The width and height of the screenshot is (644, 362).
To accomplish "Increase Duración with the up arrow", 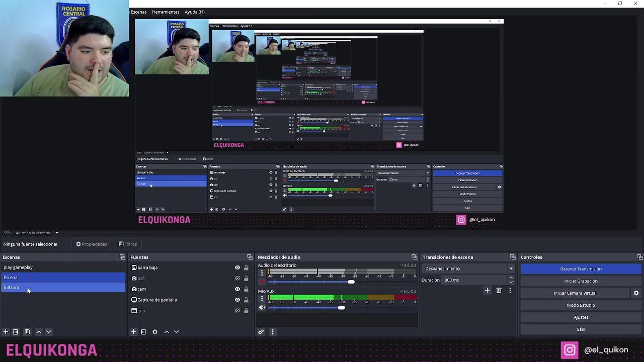I will [511, 278].
